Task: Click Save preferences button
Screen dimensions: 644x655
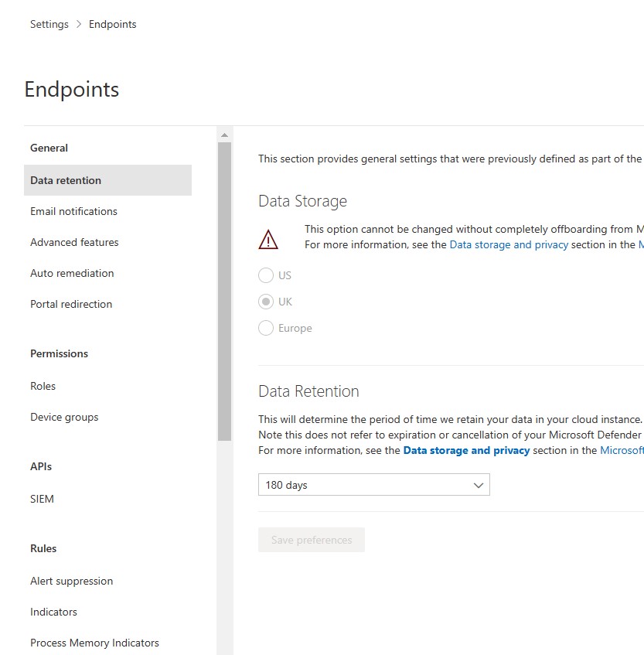Action: (312, 540)
